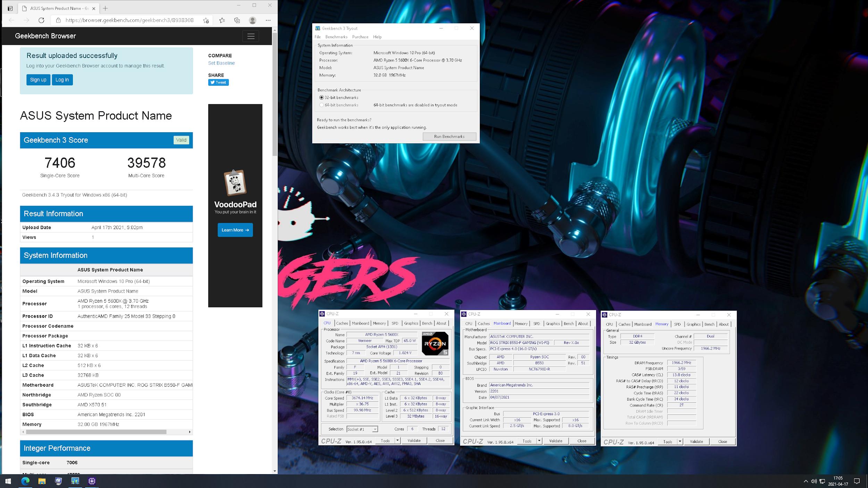Expand Tools dropdown arrow in Memory CPU-Z window

(680, 441)
